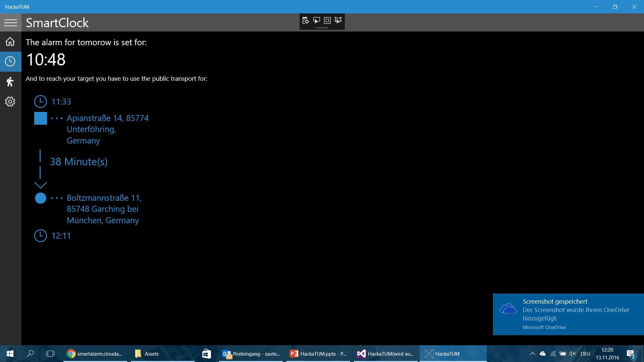644x362 pixels.
Task: Open the hamburger navigation menu
Action: pyautogui.click(x=10, y=22)
